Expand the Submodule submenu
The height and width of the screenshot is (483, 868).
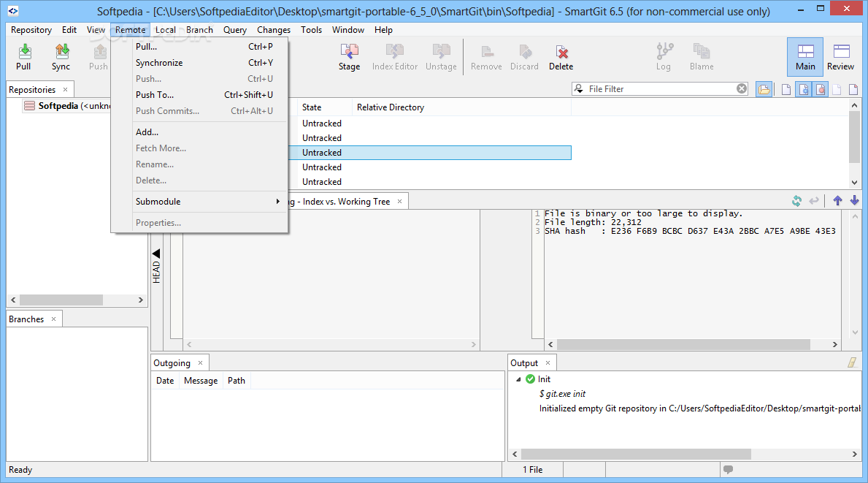199,202
